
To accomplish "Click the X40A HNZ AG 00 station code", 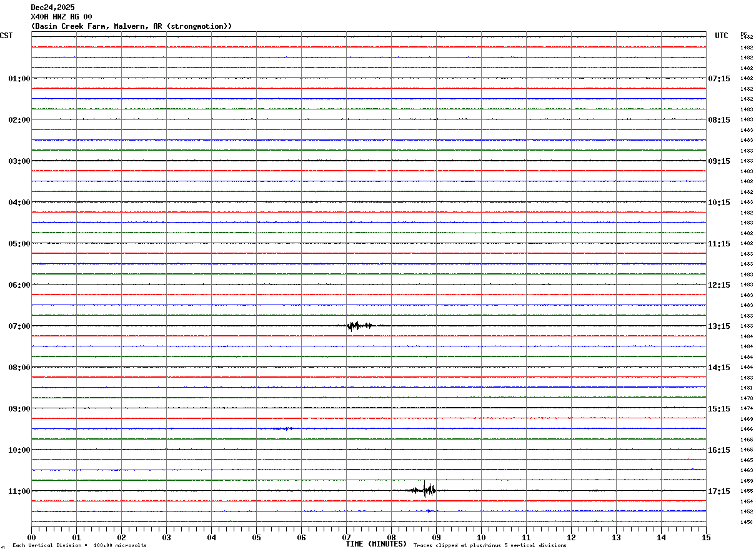I will pos(61,17).
